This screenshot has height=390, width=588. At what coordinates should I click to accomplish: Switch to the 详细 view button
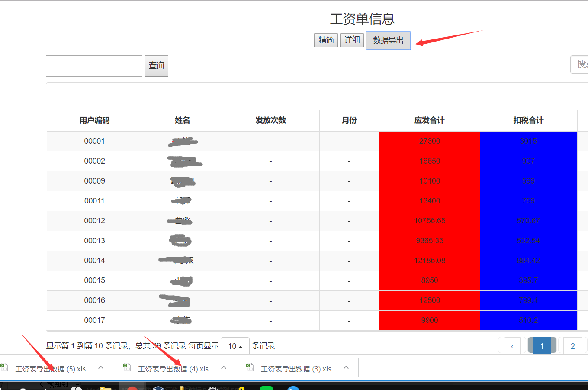coord(352,40)
